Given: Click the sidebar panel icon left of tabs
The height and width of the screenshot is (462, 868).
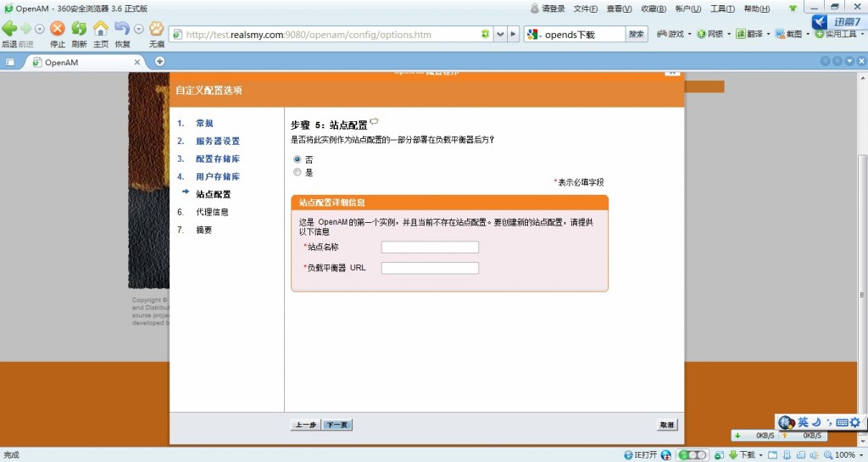Looking at the screenshot, I should tap(10, 62).
